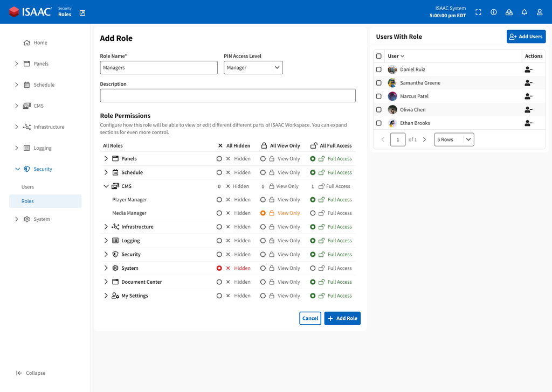Click the user account icon top right
This screenshot has height=392, width=552.
click(540, 11)
